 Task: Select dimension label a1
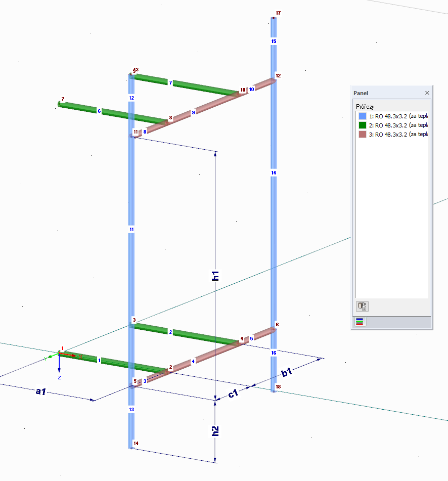click(41, 391)
